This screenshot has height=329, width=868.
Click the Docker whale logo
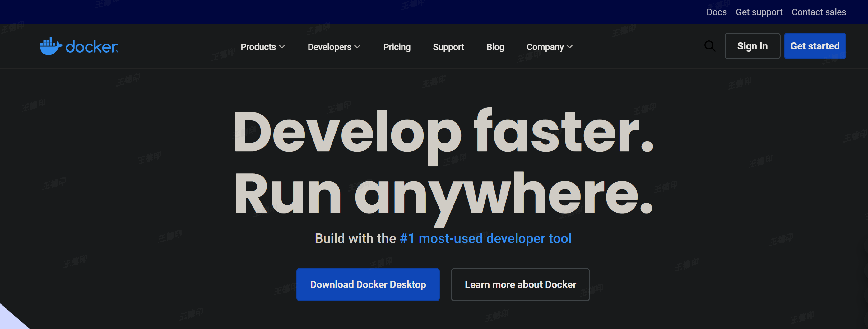[x=79, y=46]
